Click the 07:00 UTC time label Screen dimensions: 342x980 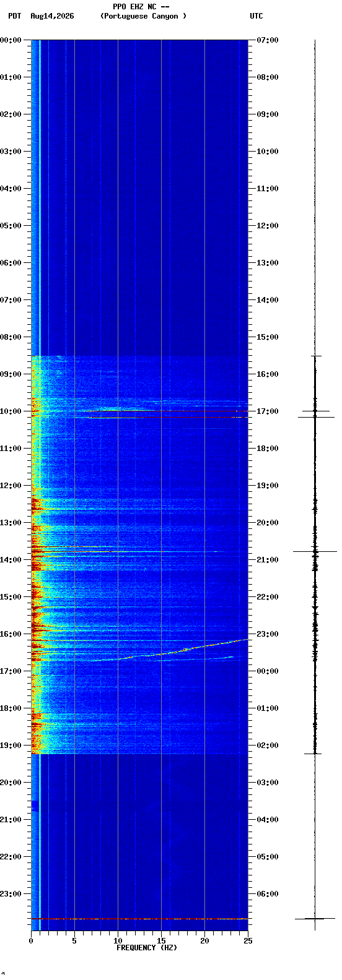coord(268,40)
